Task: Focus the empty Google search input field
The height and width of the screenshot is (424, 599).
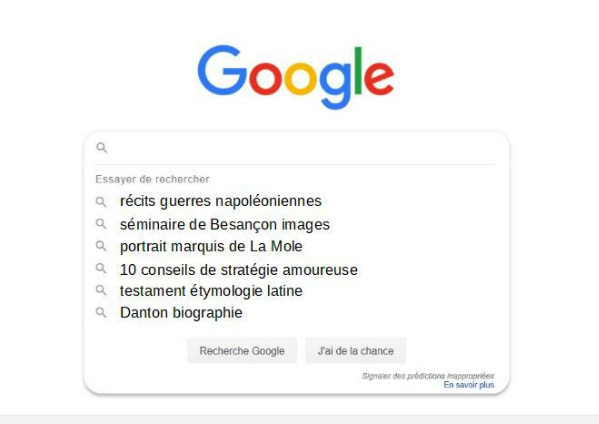Action: [x=302, y=147]
